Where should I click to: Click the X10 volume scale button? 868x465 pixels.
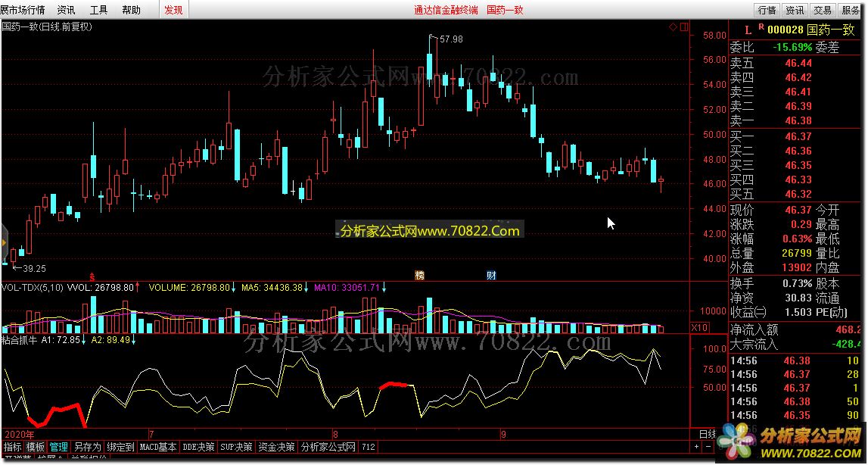coord(700,328)
